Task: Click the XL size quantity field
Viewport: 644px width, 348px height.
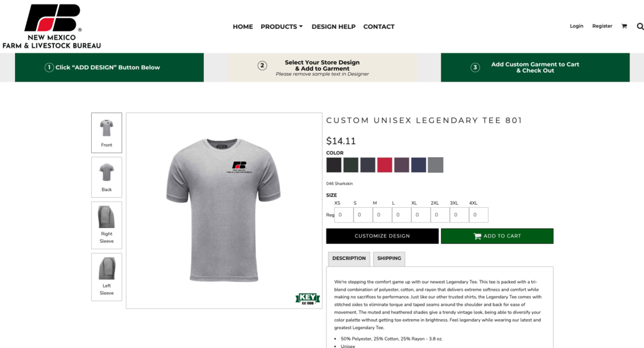Action: tap(421, 215)
